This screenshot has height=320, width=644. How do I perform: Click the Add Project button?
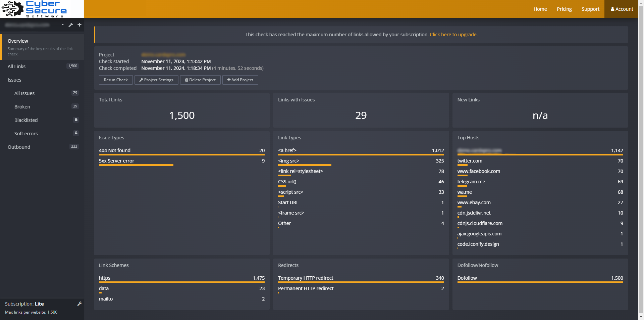[x=240, y=80]
